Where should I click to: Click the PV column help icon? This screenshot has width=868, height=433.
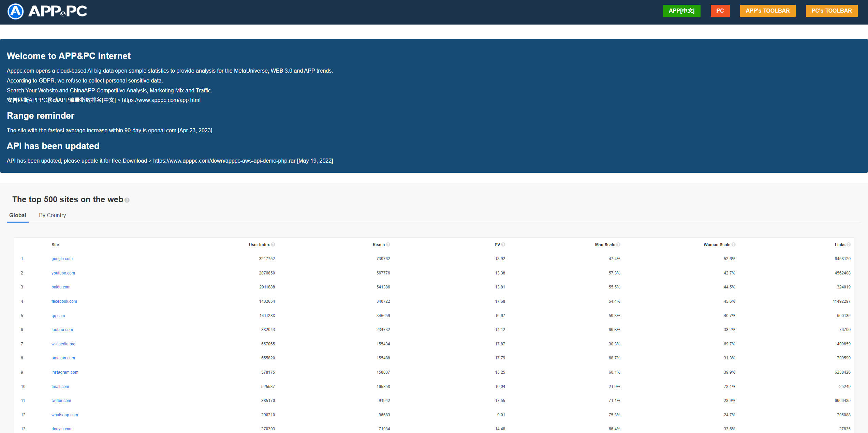[503, 244]
